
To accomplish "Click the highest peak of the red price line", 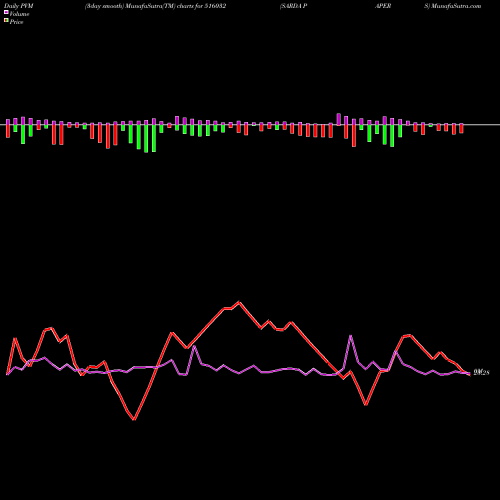I will (239, 302).
